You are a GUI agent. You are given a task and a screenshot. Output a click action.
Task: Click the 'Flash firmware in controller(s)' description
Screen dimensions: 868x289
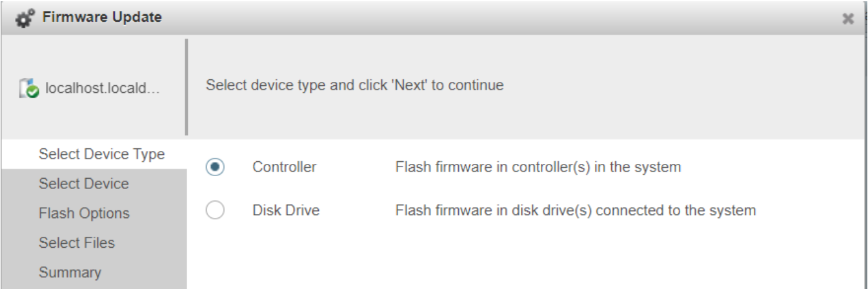click(x=538, y=167)
